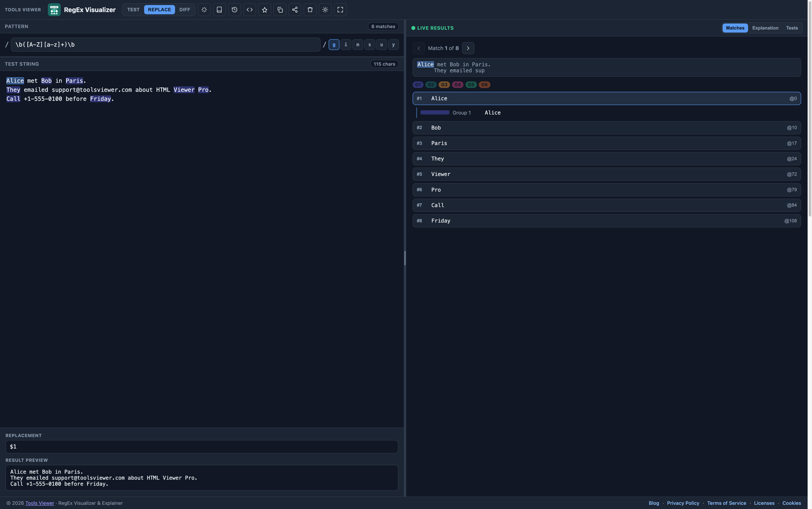812x509 pixels.
Task: Click the trash clear icon
Action: [310, 10]
